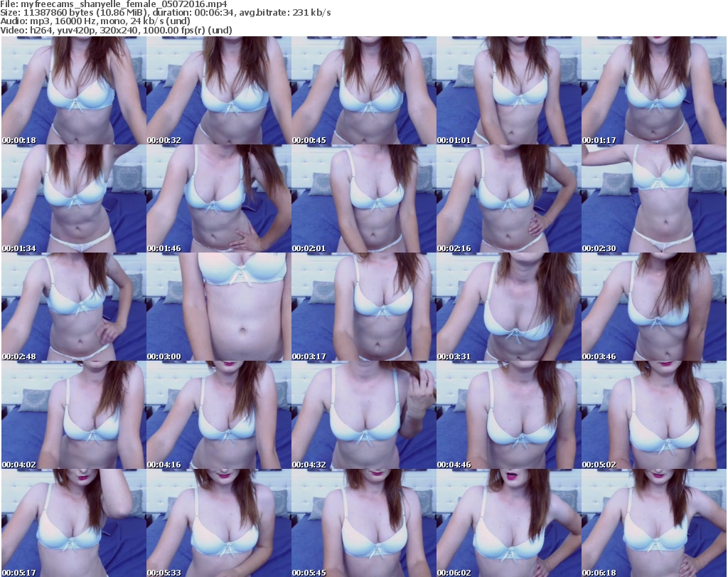Pick the thumbnail stamped 00:05:02
This screenshot has width=728, height=577.
tap(654, 415)
